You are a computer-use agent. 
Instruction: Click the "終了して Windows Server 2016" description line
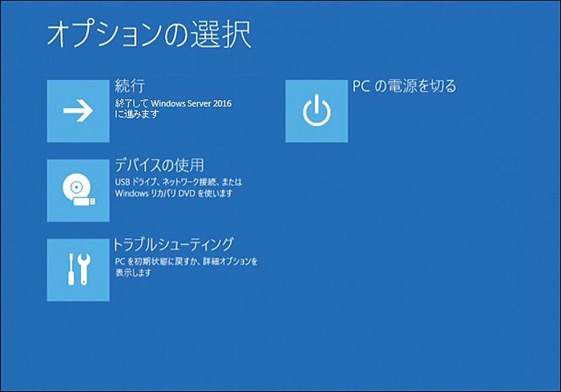click(173, 103)
